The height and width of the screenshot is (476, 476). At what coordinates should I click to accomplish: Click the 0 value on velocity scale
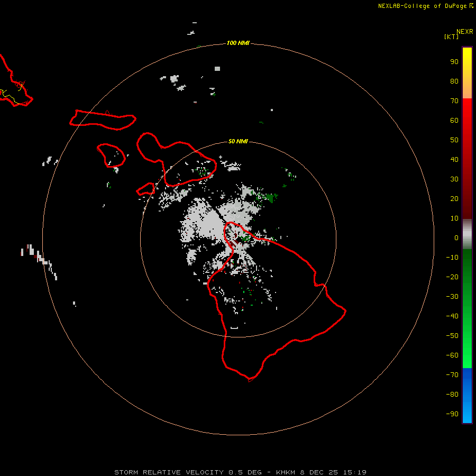click(x=456, y=237)
